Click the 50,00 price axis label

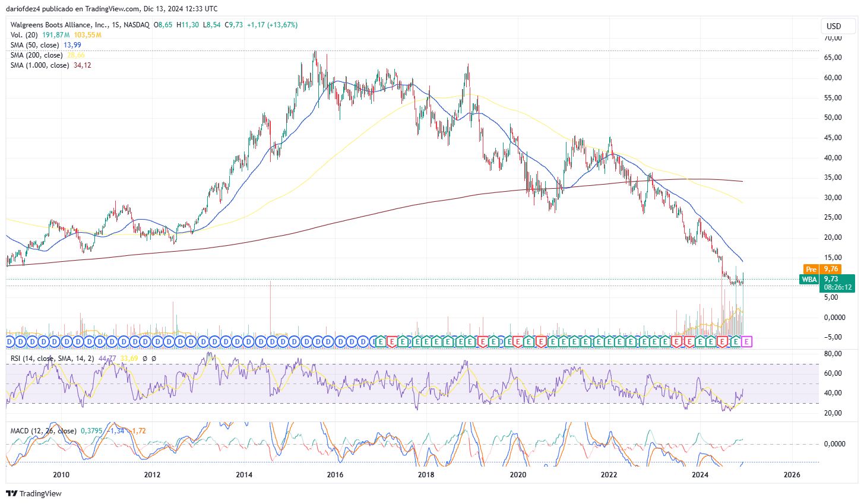click(833, 118)
